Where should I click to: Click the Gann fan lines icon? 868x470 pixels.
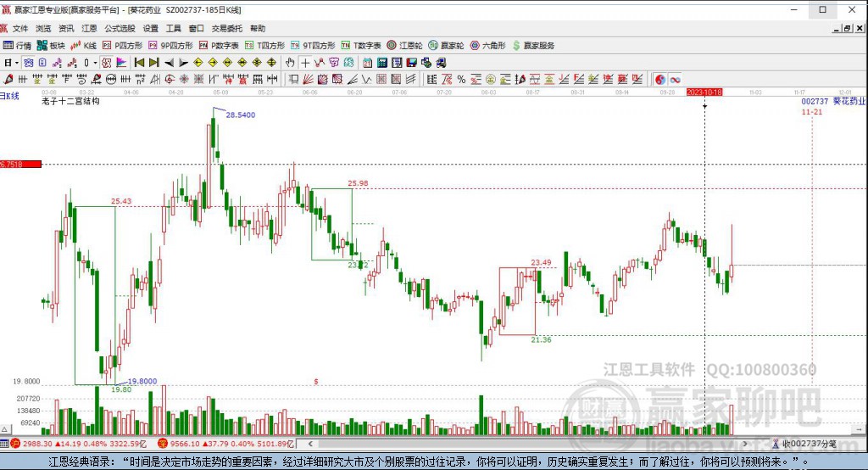[309, 79]
